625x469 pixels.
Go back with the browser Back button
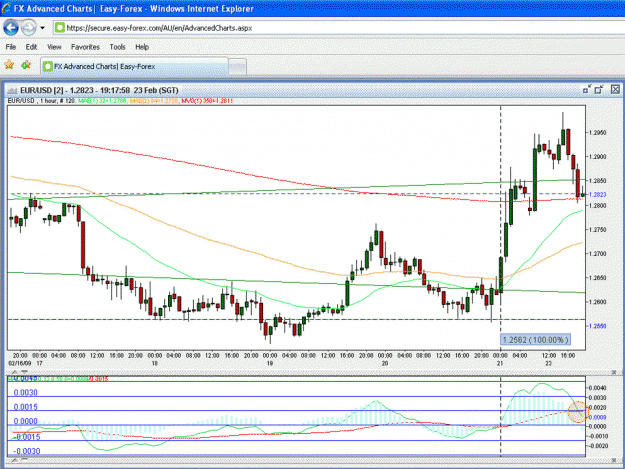point(11,27)
